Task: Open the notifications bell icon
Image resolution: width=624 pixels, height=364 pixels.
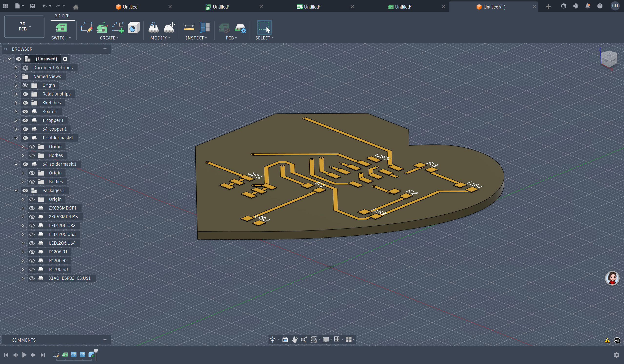Action: point(587,6)
